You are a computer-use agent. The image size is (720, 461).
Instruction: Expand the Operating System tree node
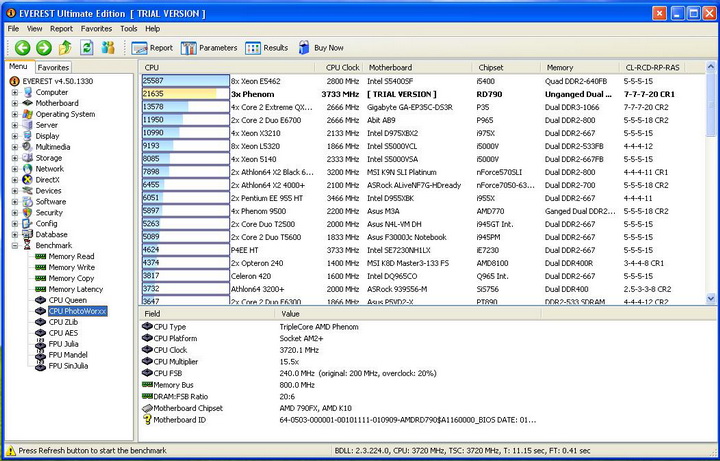[15, 114]
